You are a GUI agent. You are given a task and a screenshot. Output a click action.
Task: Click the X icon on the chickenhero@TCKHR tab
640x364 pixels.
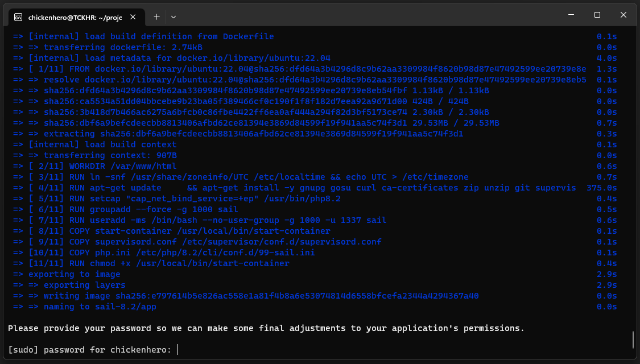tap(133, 17)
